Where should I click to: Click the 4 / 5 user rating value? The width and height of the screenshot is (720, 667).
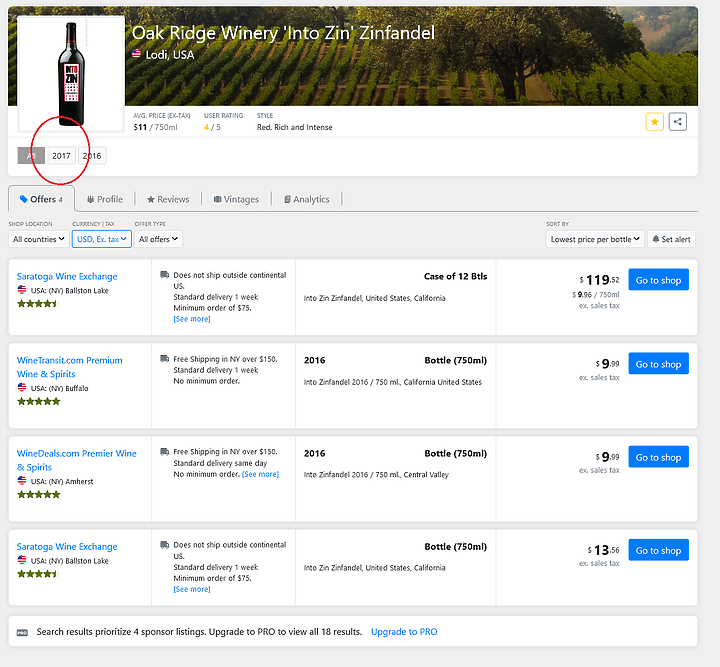212,127
